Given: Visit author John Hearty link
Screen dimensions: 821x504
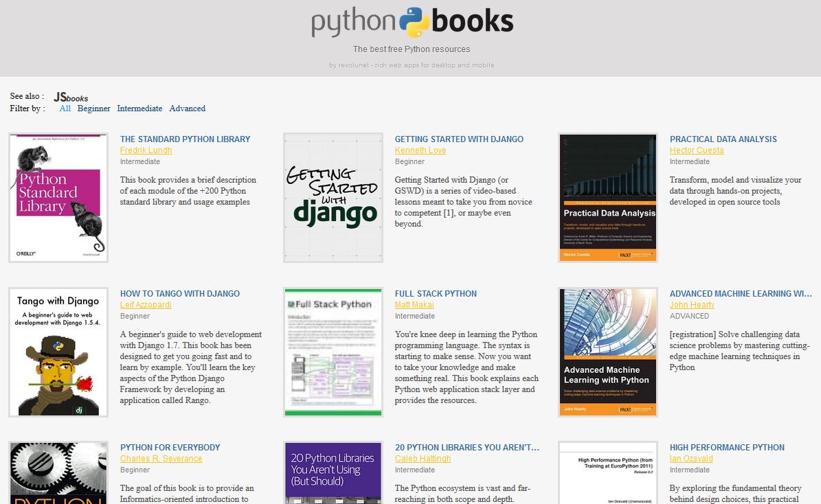Looking at the screenshot, I should coord(692,305).
